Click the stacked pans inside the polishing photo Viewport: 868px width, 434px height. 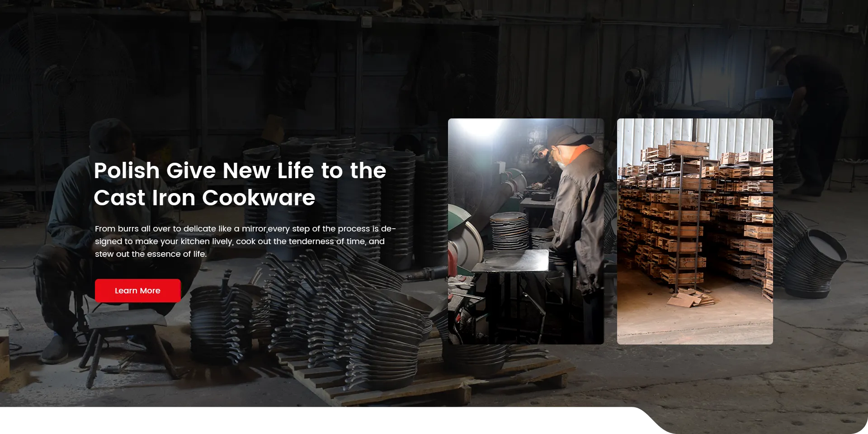(509, 231)
